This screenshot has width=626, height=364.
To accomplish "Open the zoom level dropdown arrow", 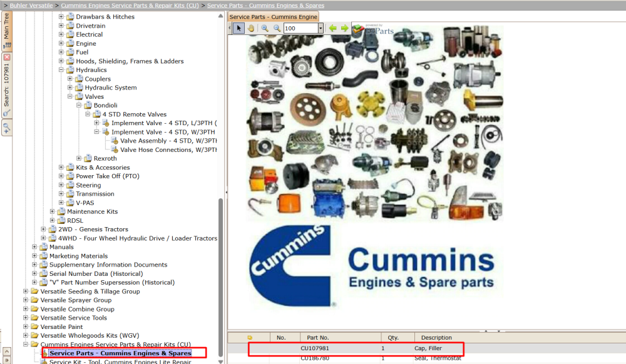I will (321, 28).
